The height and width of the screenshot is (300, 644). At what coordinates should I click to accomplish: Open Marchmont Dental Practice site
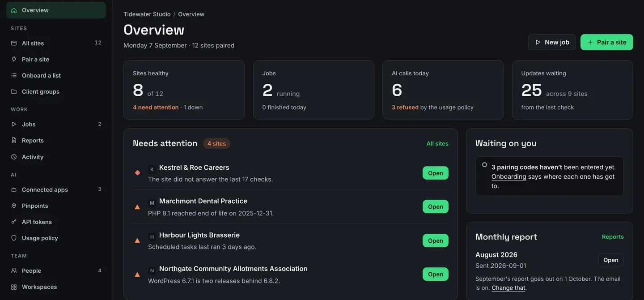coord(436,207)
